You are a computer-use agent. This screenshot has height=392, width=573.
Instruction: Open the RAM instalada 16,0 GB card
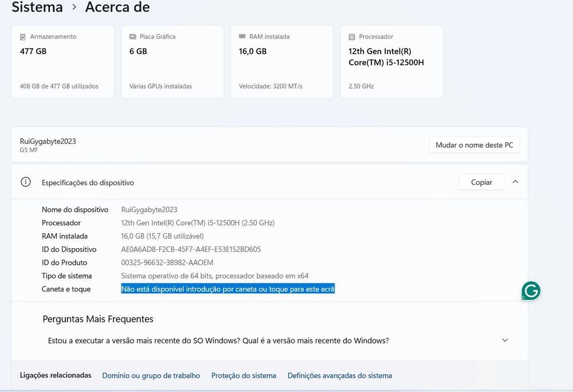[282, 62]
